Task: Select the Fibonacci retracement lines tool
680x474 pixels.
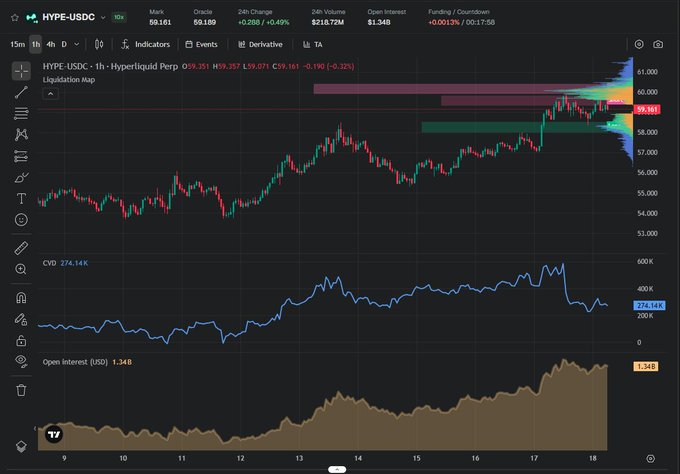Action: pos(21,113)
